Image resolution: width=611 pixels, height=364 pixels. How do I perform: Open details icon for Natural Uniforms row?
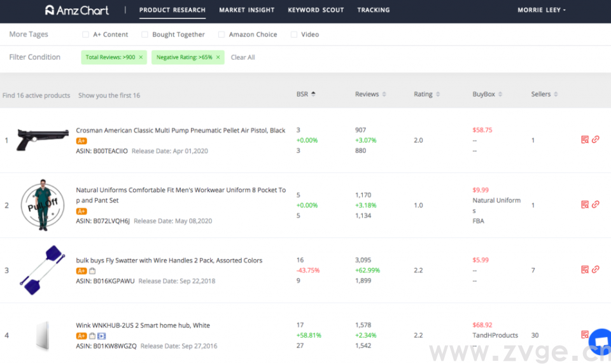click(584, 205)
